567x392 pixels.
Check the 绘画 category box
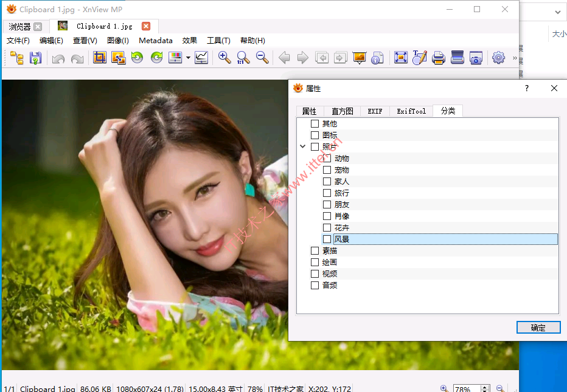[315, 263]
